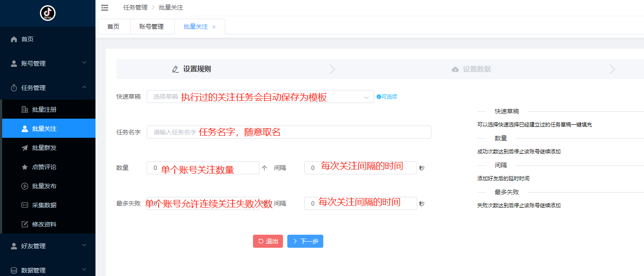The image size is (644, 276).
Task: Open 采集数据 menu item
Action: pyautogui.click(x=44, y=205)
